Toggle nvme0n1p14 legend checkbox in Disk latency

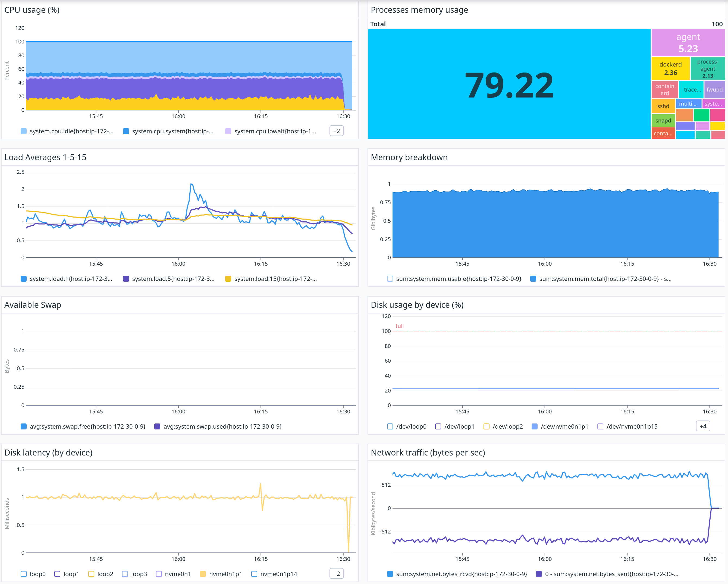254,574
